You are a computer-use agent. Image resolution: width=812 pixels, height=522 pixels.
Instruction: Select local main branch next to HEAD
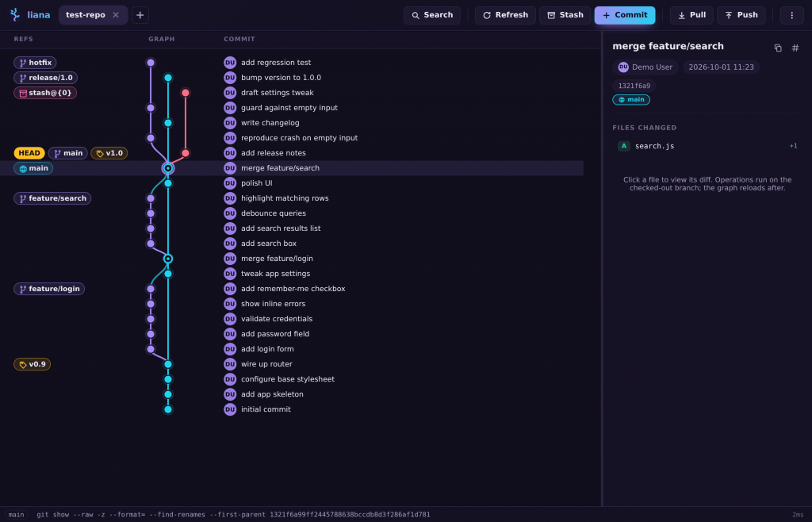tap(68, 153)
